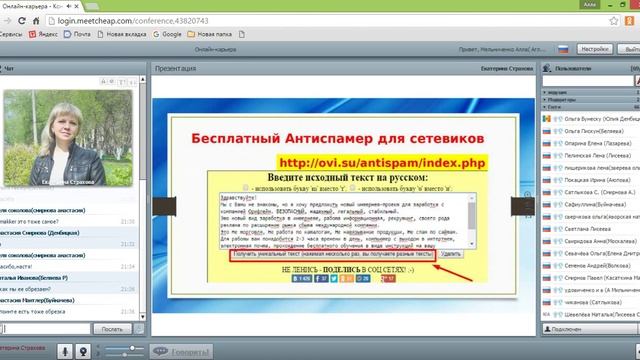Go to next slide with right dark arrow
The width and height of the screenshot is (640, 360).
pyautogui.click(x=522, y=206)
